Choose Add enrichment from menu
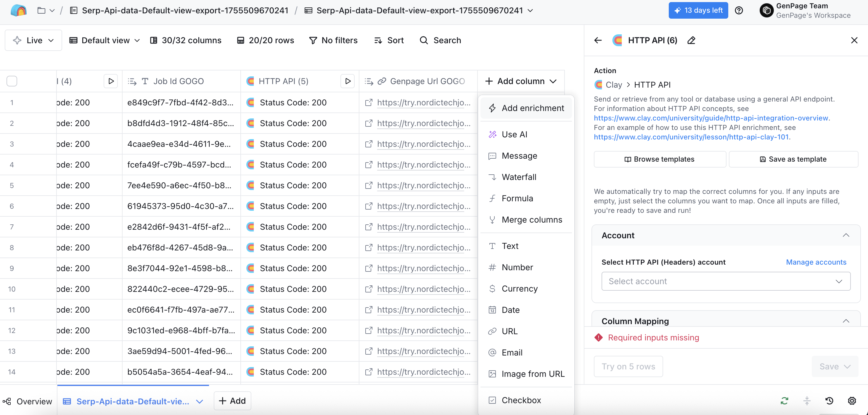The image size is (868, 415). pyautogui.click(x=526, y=108)
